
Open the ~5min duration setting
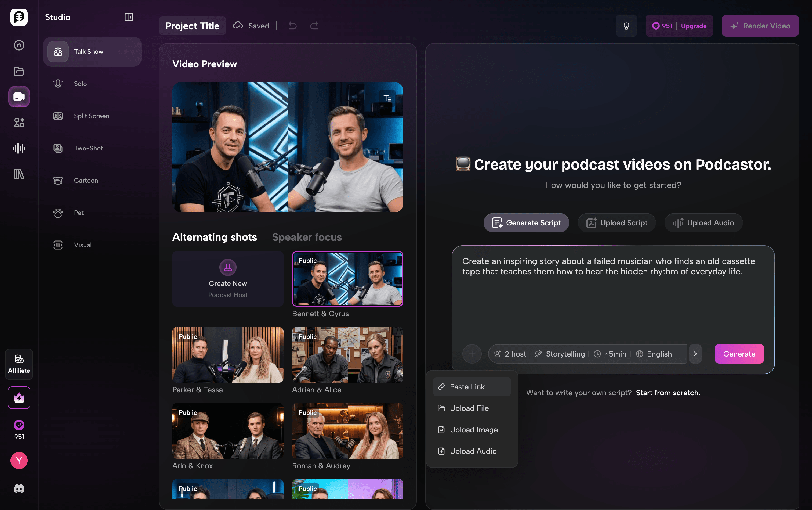point(610,354)
